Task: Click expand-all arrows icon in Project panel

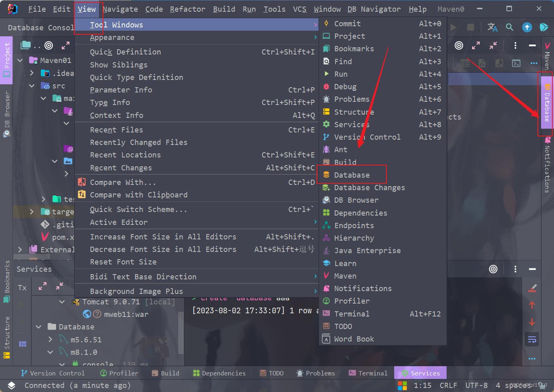Action: tap(65, 45)
